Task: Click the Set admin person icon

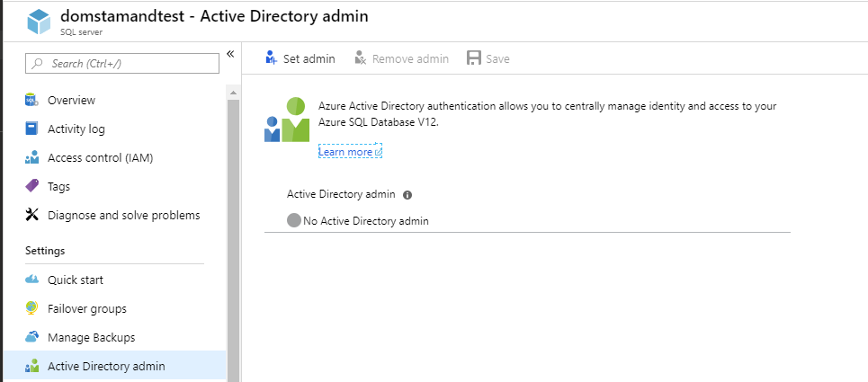Action: (x=272, y=58)
